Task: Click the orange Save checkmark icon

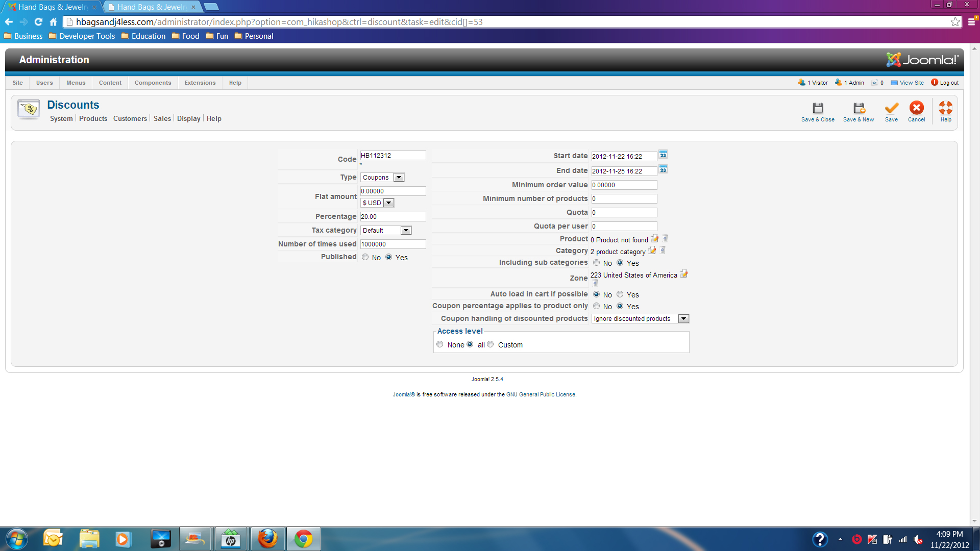Action: [x=891, y=108]
